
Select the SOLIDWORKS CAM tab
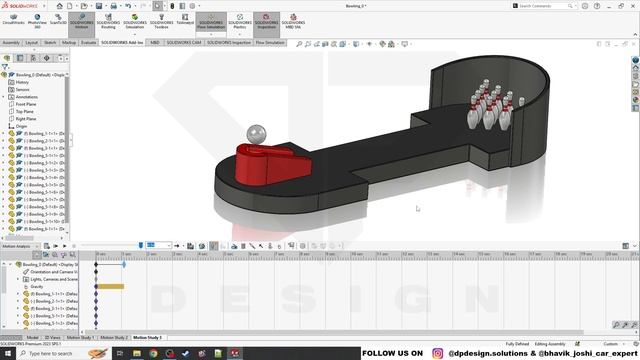click(x=184, y=42)
